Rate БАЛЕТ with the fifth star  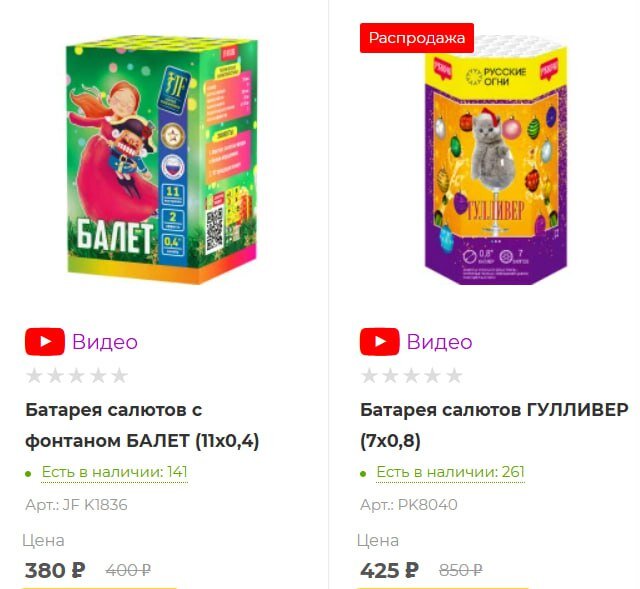119,376
